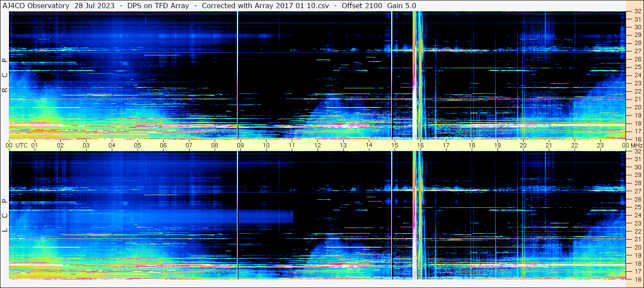Select the 02 hour tick label
This screenshot has width=644, height=288.
coord(60,145)
